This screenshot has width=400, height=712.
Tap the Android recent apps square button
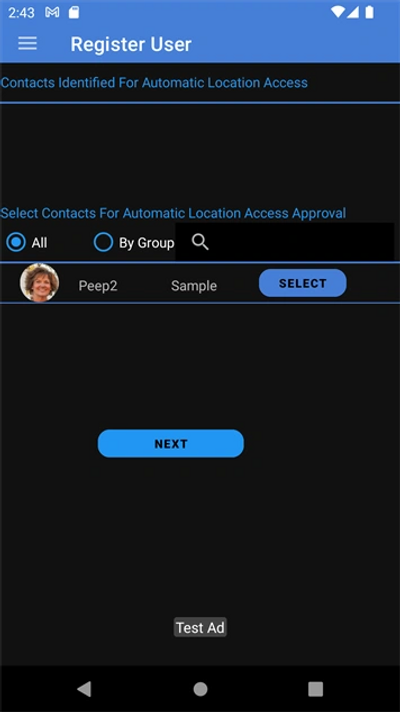[316, 689]
